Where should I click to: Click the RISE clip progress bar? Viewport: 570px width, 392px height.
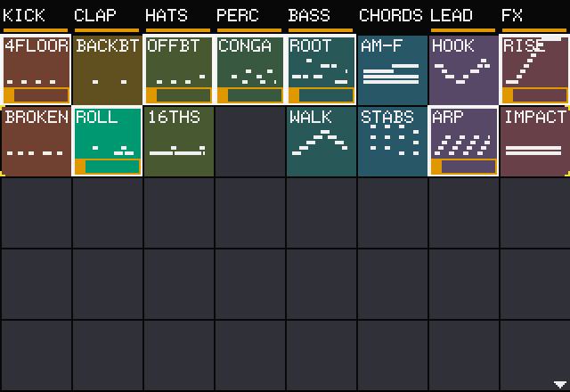pyautogui.click(x=534, y=95)
